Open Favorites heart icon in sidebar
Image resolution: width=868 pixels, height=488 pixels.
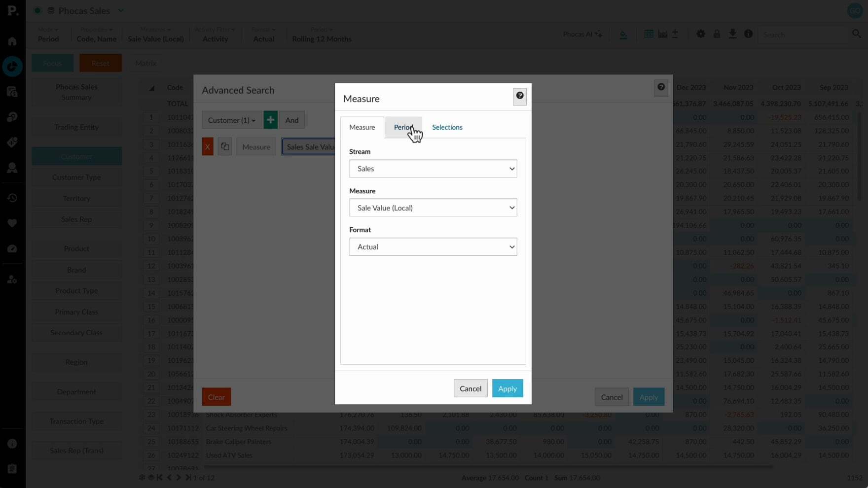click(x=12, y=223)
